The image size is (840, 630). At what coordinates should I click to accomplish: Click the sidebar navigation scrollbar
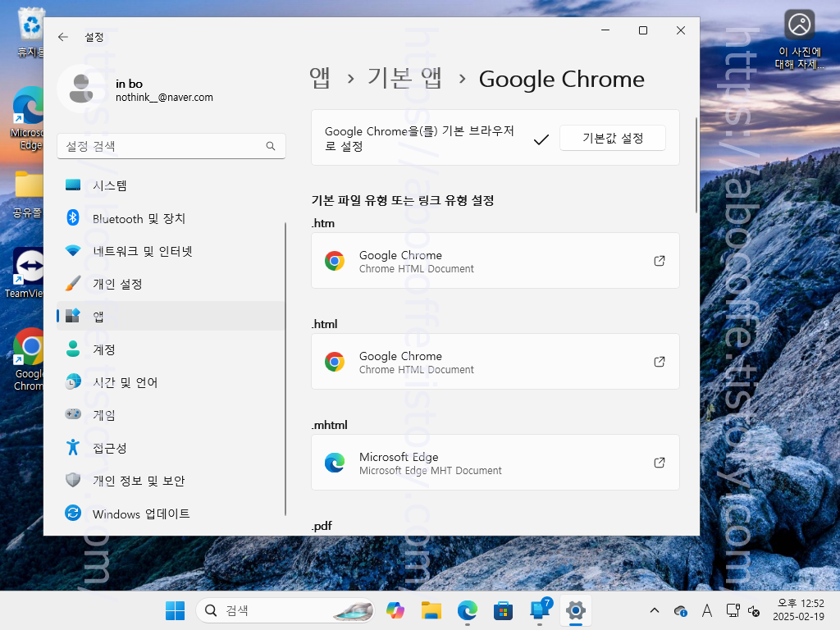coord(285,368)
